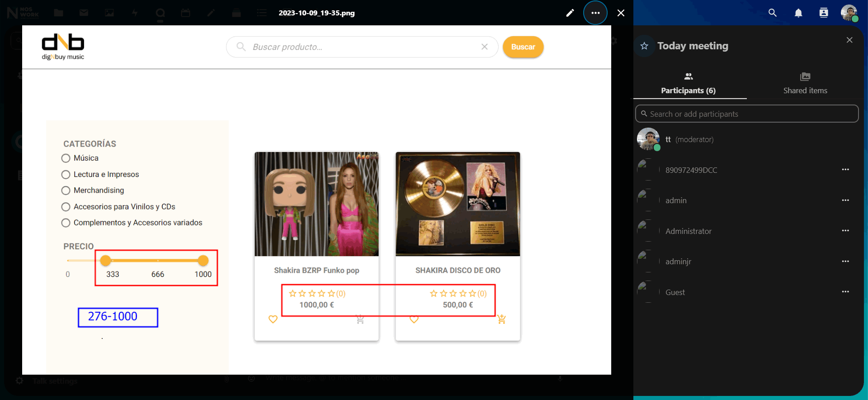Add Funko pop to cart icon
Screen dimensions: 868x400
click(x=360, y=319)
